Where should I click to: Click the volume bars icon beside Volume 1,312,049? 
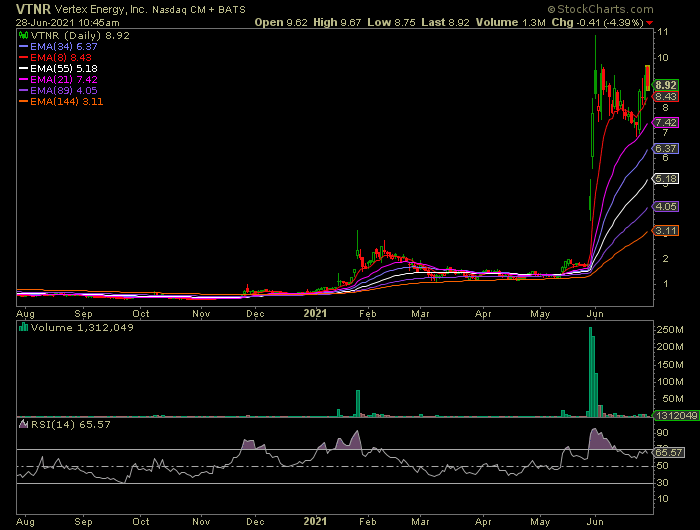[23, 327]
